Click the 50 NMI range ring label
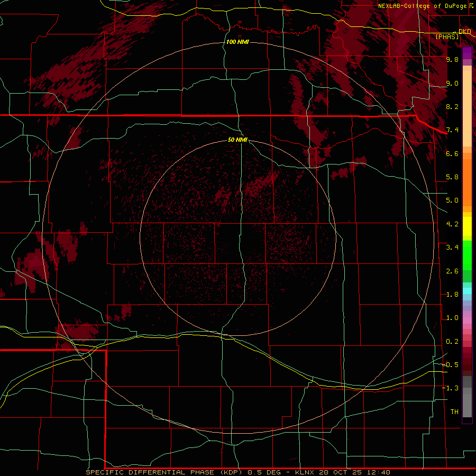Screen dimensions: 476x476 (237, 140)
